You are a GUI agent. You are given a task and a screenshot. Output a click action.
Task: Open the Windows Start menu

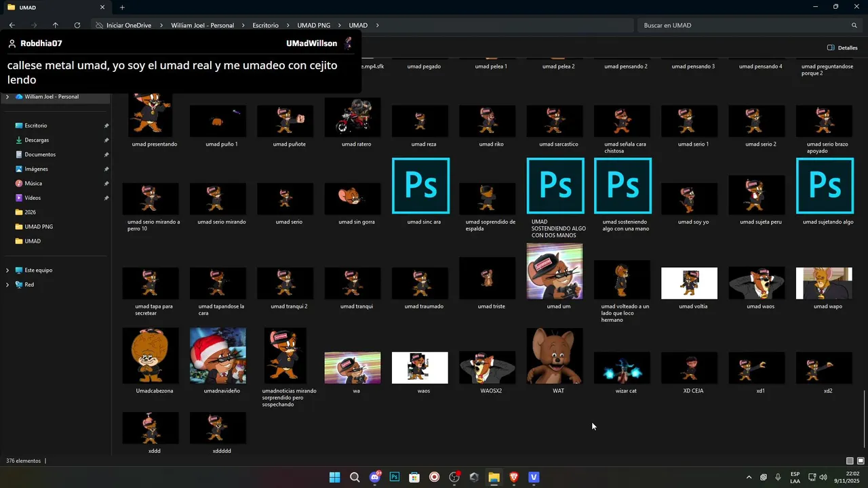334,477
